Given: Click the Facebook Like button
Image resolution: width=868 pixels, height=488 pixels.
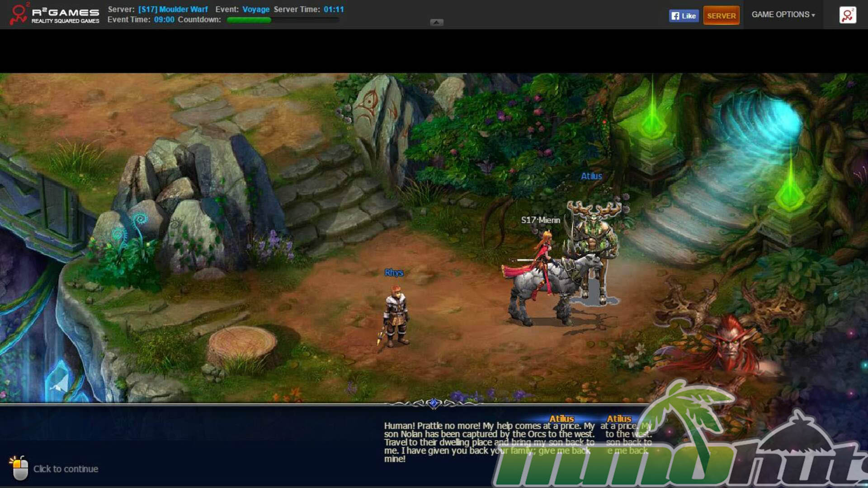Looking at the screenshot, I should tap(684, 16).
